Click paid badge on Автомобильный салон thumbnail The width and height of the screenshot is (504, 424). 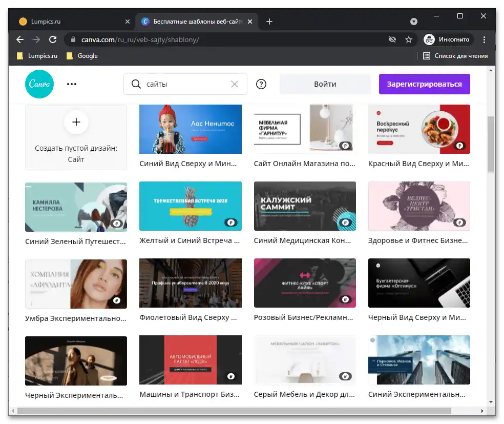click(x=231, y=376)
